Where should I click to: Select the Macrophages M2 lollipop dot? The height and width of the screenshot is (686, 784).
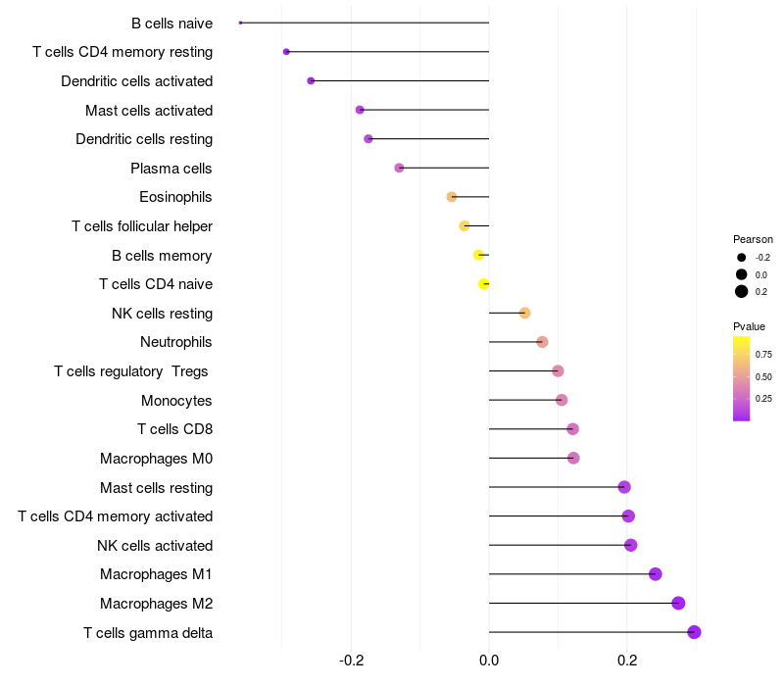tap(678, 604)
